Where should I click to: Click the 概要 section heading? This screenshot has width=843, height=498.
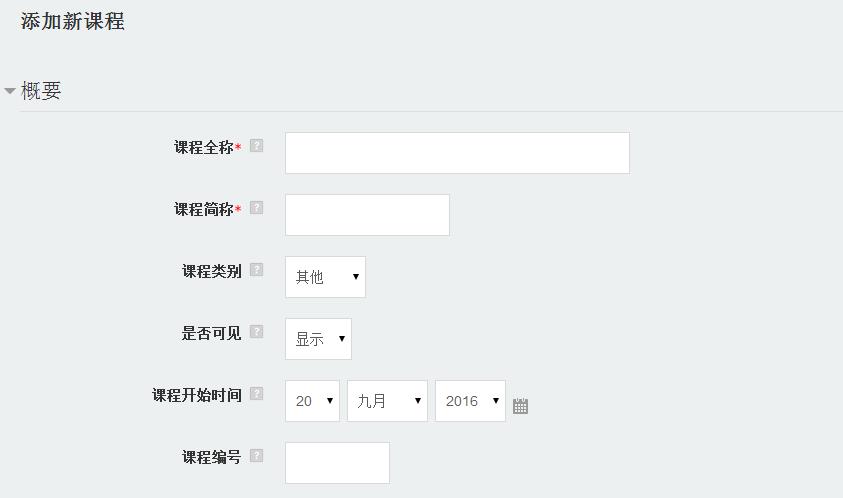point(41,91)
